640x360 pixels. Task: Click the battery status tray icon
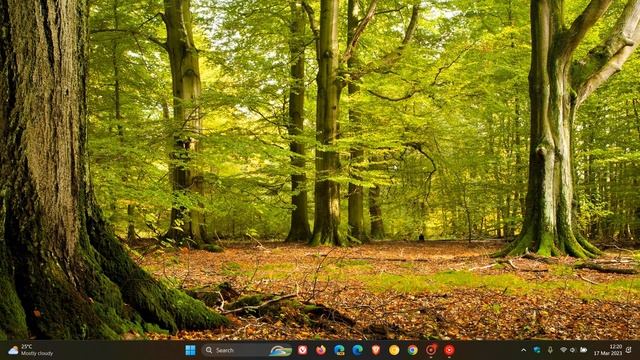[x=584, y=350]
